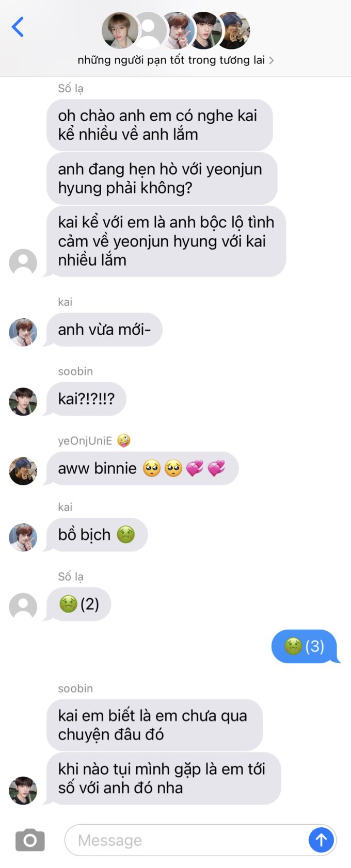351x868 pixels.
Task: Tap bubble 'anh đang hẹn hò với yeonjun'
Action: click(x=162, y=178)
